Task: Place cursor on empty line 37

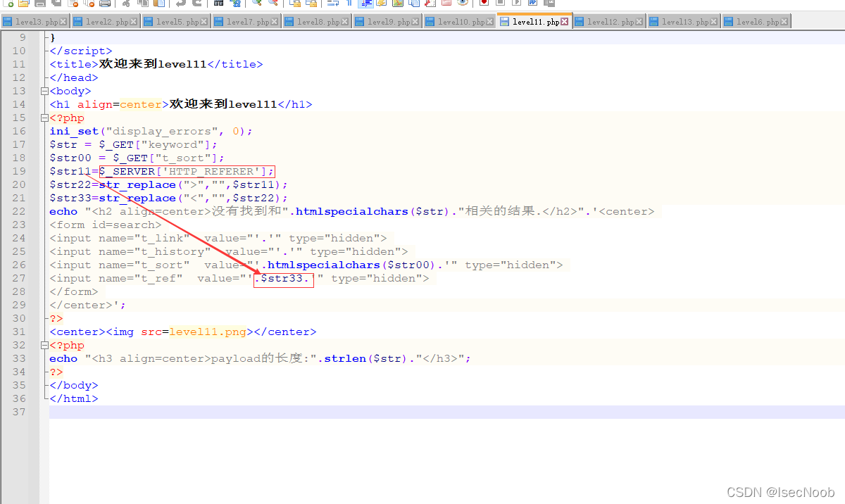Action: click(447, 412)
